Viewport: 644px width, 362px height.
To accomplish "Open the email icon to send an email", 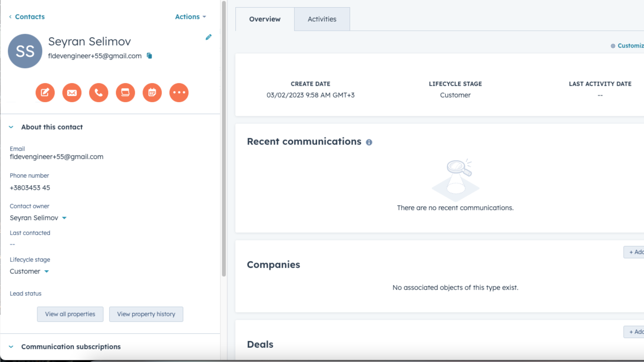I will (x=72, y=92).
